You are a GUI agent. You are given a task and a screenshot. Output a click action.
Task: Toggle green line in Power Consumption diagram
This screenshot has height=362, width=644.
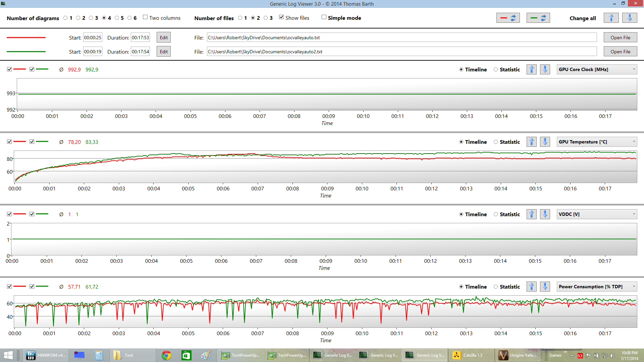pyautogui.click(x=32, y=287)
